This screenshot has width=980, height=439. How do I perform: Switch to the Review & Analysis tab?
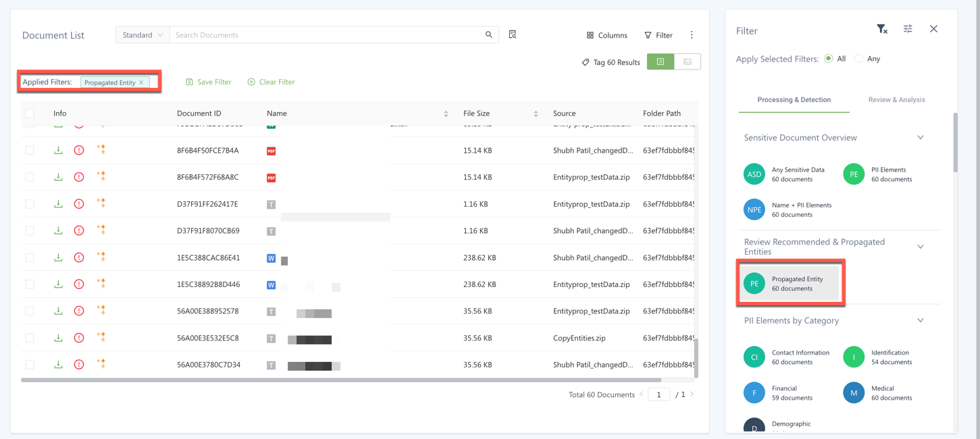click(896, 100)
